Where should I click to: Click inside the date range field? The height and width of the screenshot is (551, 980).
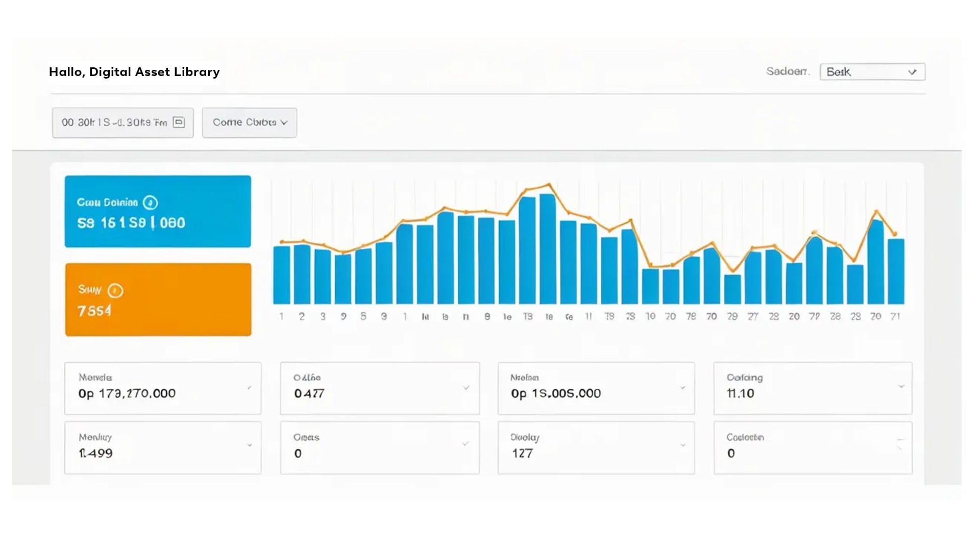pos(122,122)
